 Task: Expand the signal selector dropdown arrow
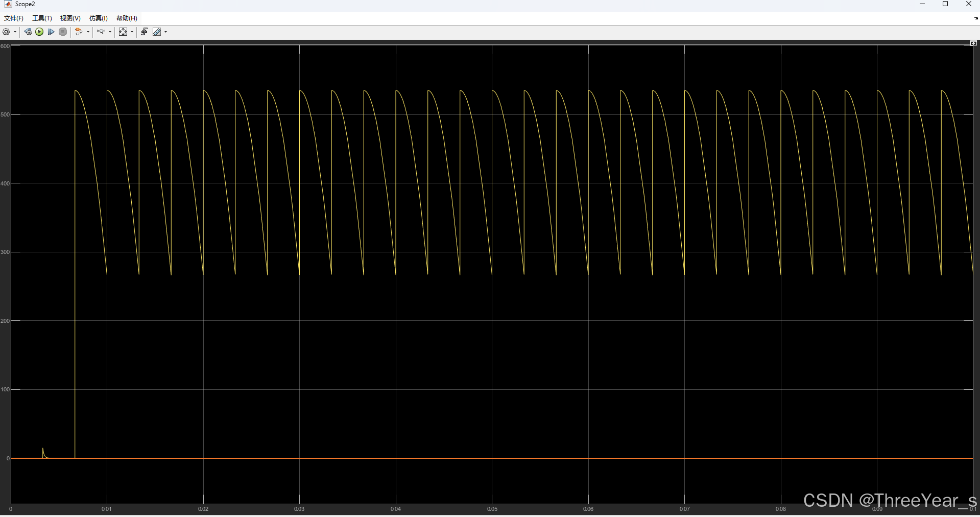pos(88,32)
